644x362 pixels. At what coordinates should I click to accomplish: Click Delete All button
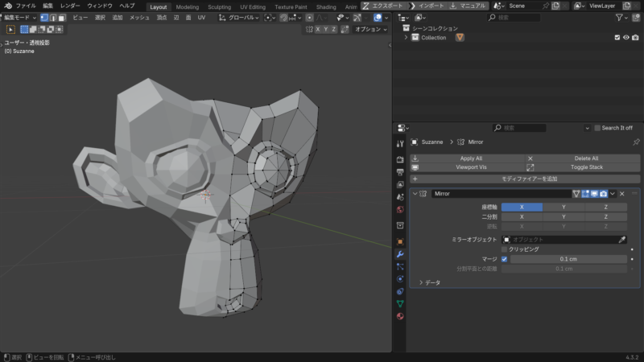point(583,158)
